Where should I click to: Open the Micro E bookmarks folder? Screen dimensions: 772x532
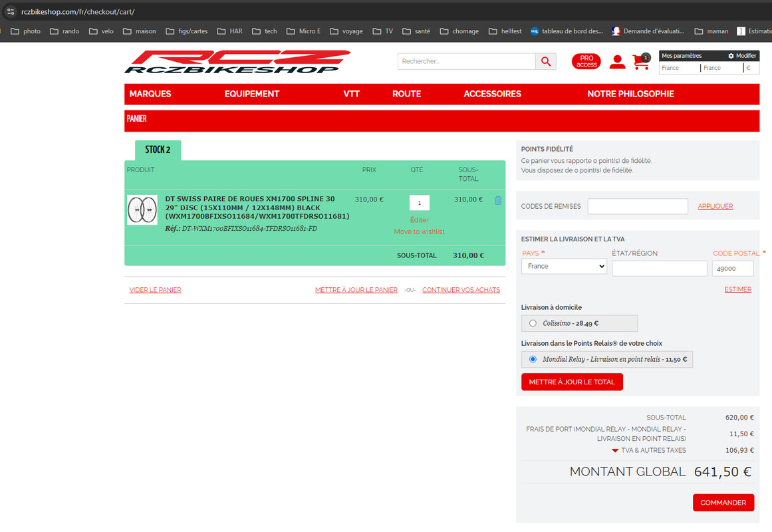click(303, 31)
